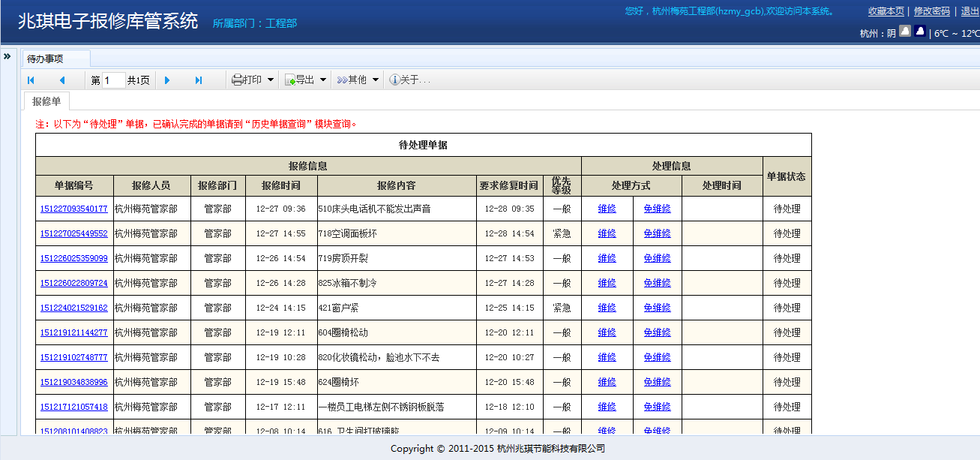Click 免维修 for 719房顶开裂 row

coord(658,259)
